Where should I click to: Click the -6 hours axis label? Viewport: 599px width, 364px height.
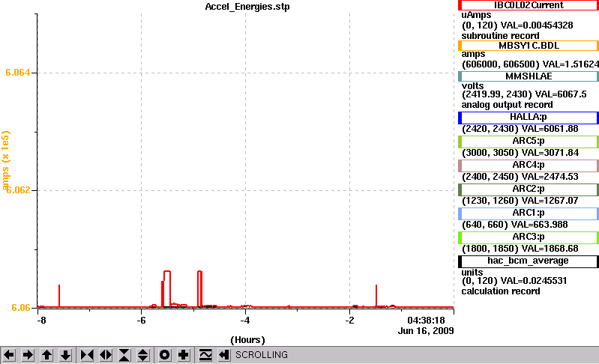click(141, 321)
